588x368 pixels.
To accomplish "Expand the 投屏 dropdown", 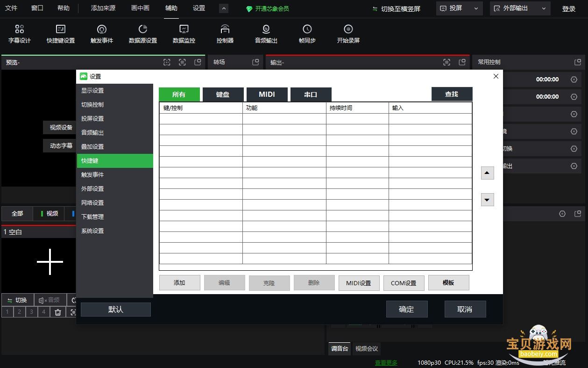I will 460,8.
